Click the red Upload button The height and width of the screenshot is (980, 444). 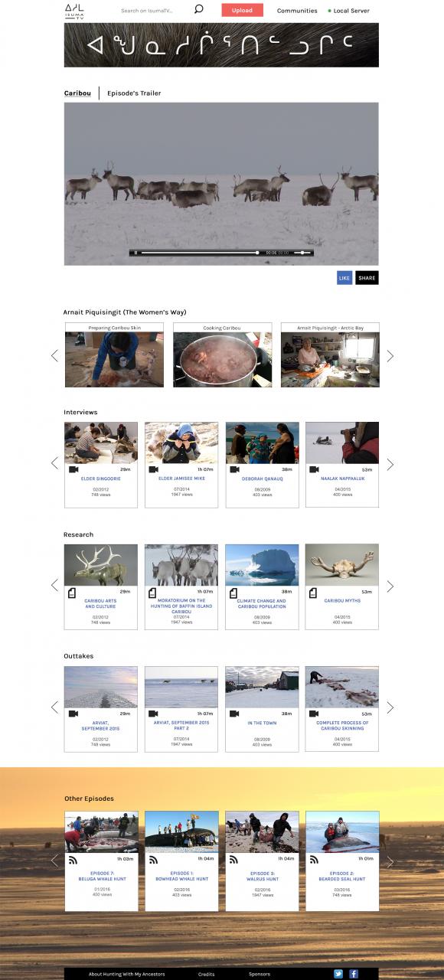tap(242, 10)
